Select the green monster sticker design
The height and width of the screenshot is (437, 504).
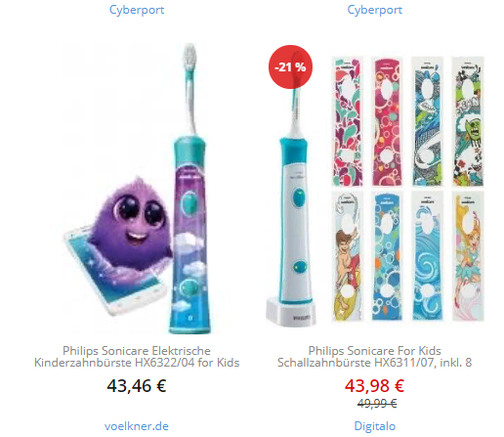(x=468, y=121)
